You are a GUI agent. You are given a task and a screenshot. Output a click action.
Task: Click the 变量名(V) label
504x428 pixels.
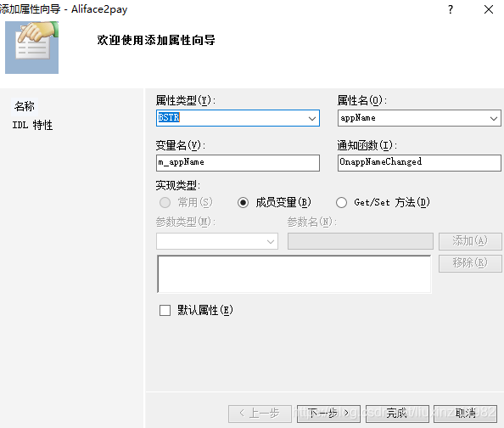tap(181, 145)
